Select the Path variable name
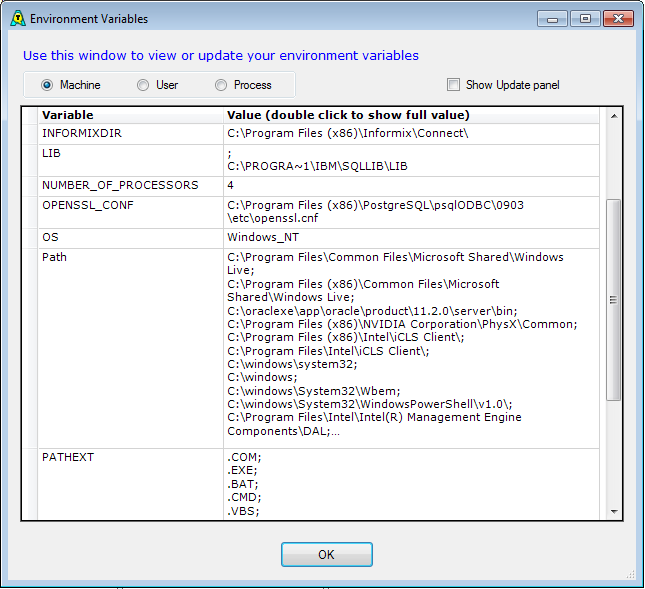Viewport: 645px width, 589px height. (54, 257)
